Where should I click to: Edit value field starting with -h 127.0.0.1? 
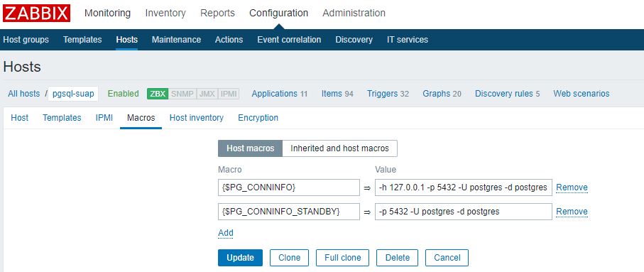pyautogui.click(x=463, y=187)
